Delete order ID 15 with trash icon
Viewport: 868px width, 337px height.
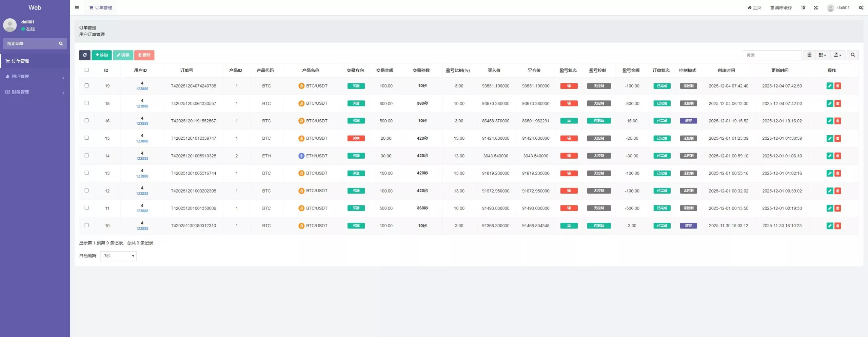click(x=837, y=138)
